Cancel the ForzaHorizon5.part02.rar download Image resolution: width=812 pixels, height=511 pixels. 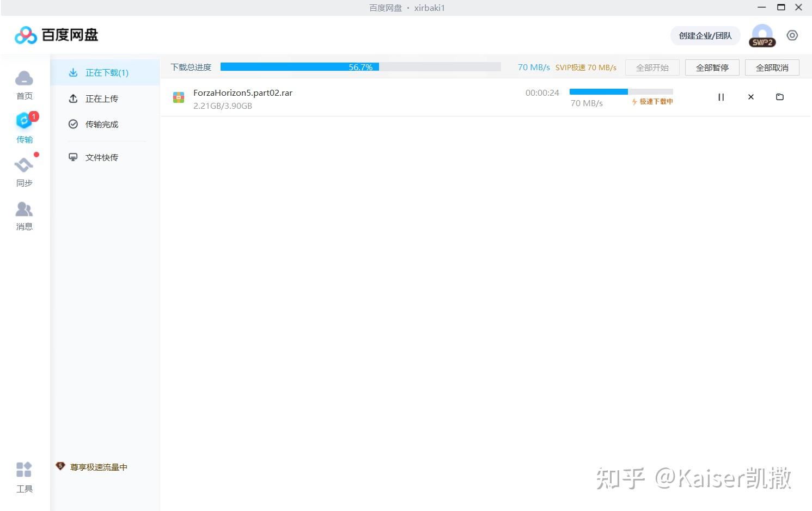751,97
